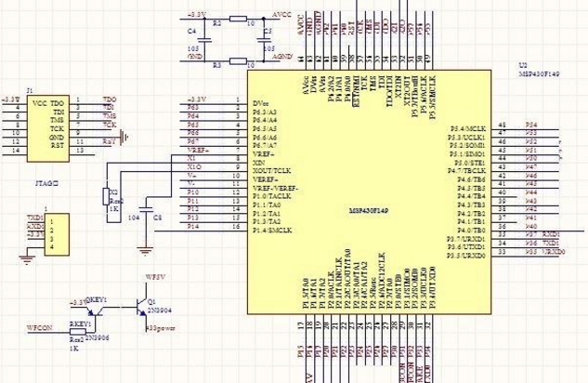Select capacitor C8 labeled 104
The width and height of the screenshot is (588, 383).
point(146,209)
